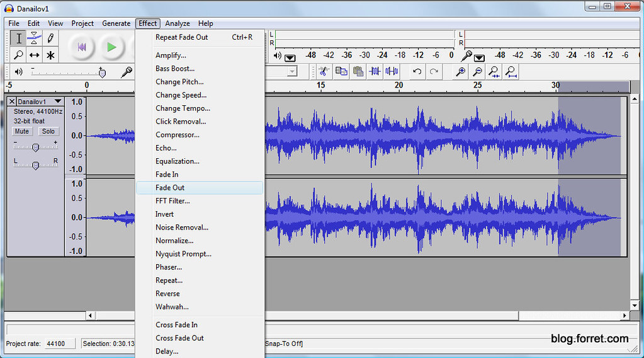Click the Skip to Start button

point(82,47)
